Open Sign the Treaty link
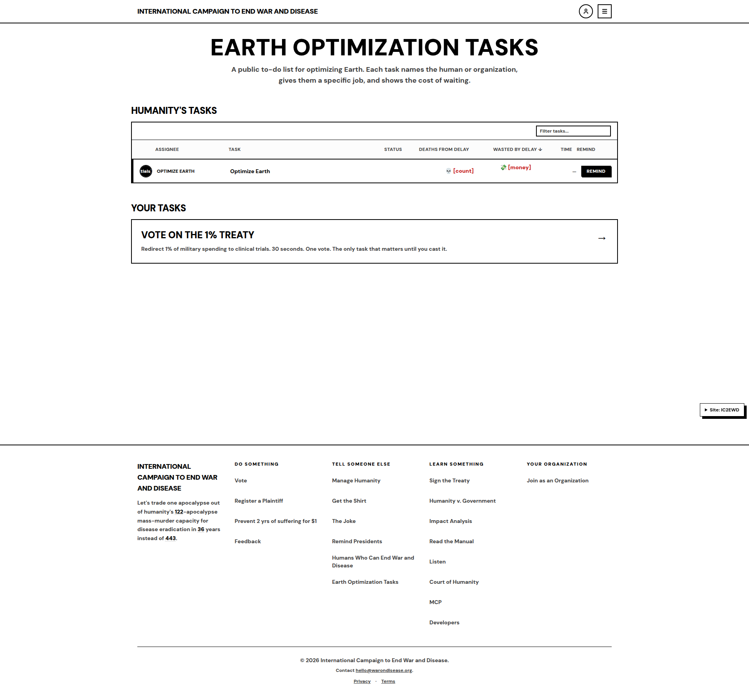This screenshot has height=700, width=749. pos(449,480)
